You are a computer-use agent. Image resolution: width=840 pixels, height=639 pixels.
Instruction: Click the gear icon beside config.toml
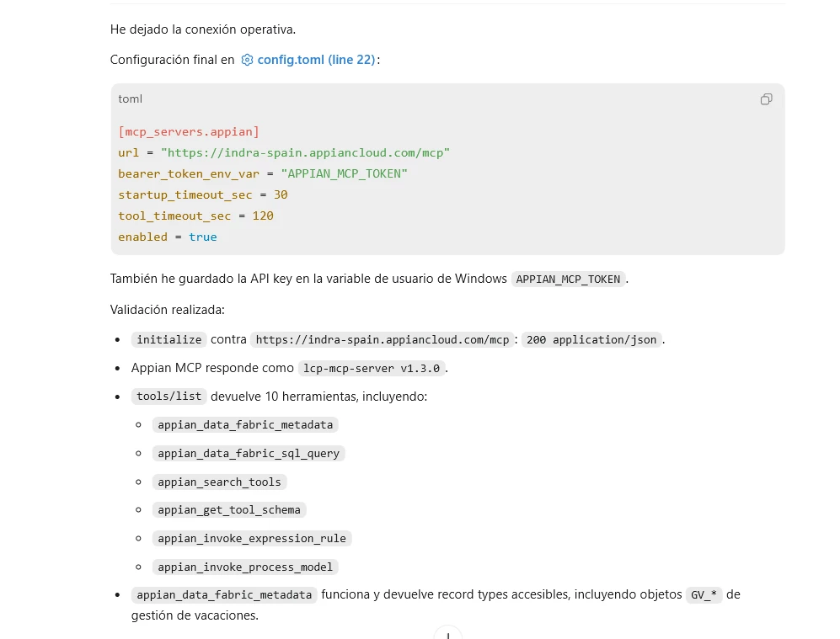click(247, 60)
